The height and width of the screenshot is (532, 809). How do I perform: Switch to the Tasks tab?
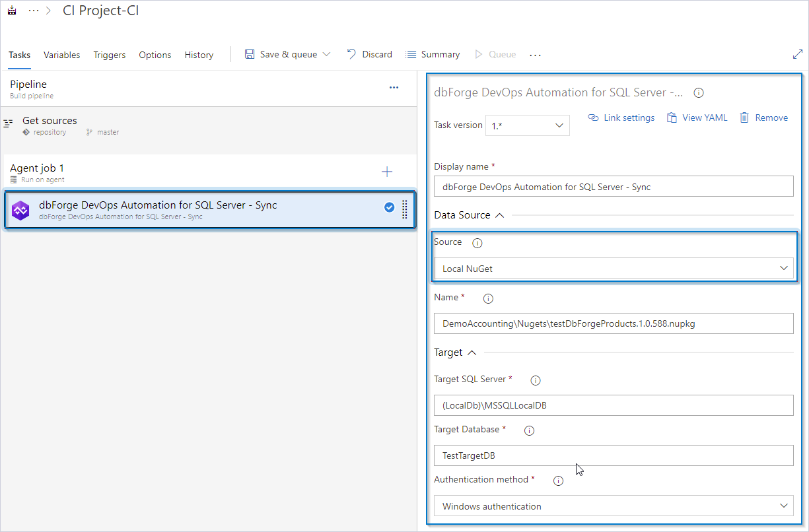pos(19,55)
